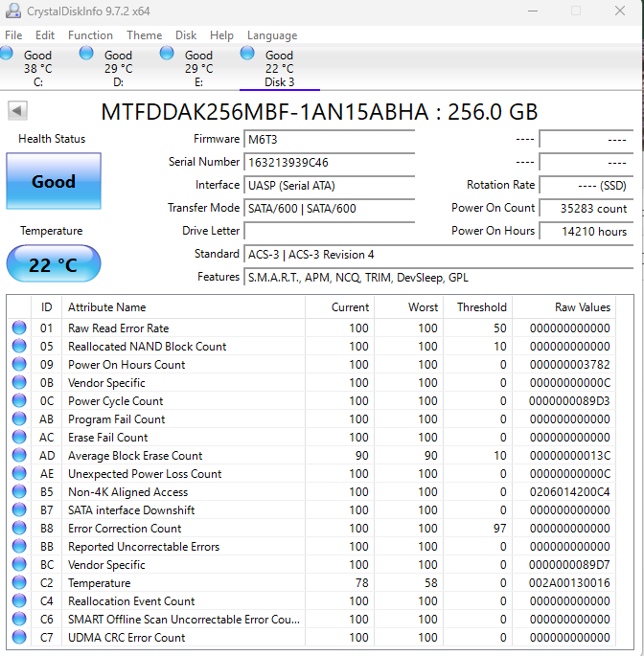Click status orb for SATA interface Downshift
The width and height of the screenshot is (644, 656).
[19, 509]
